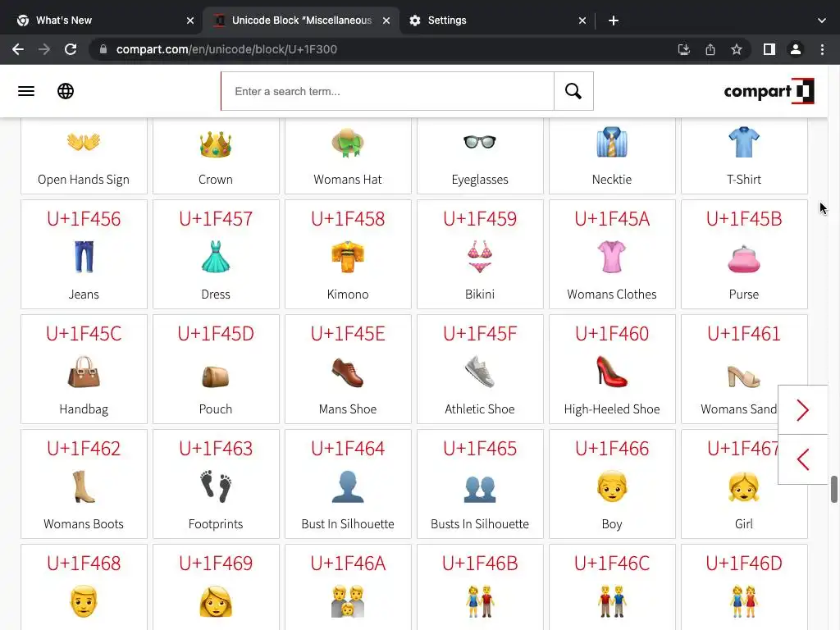Open the Boy emoji card
840x630 pixels.
tap(612, 484)
